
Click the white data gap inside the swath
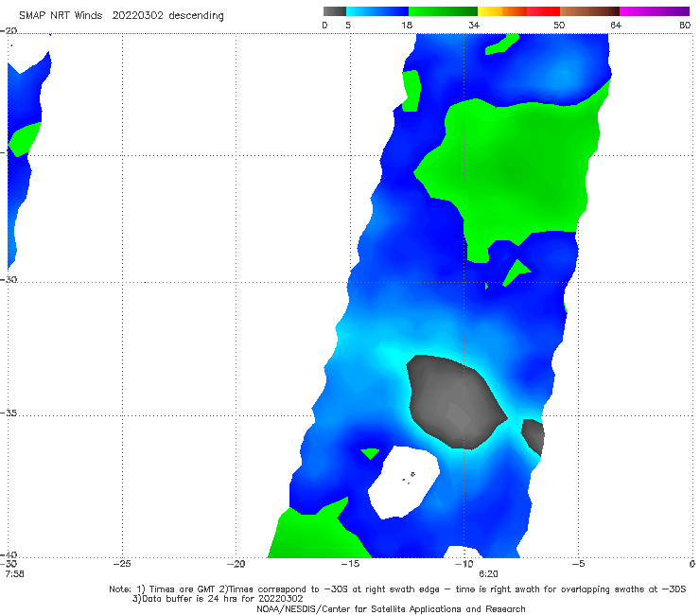[x=404, y=483]
